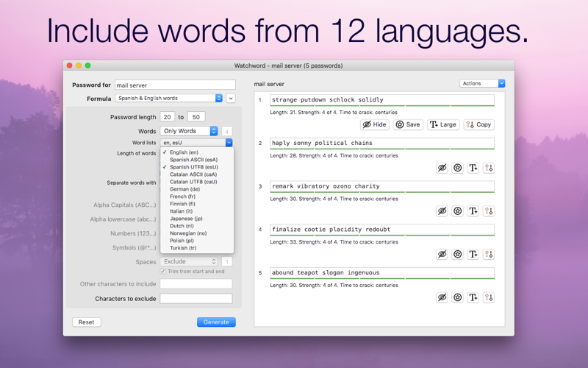Enlarge password 3 with T icon

(x=473, y=211)
